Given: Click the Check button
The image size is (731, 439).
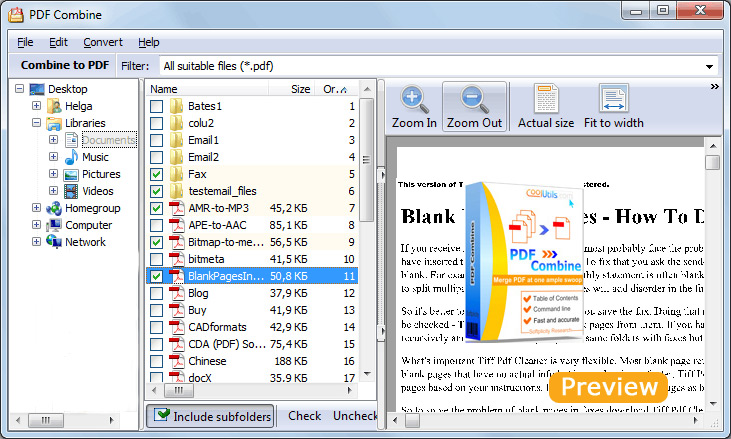Looking at the screenshot, I should click(x=304, y=416).
